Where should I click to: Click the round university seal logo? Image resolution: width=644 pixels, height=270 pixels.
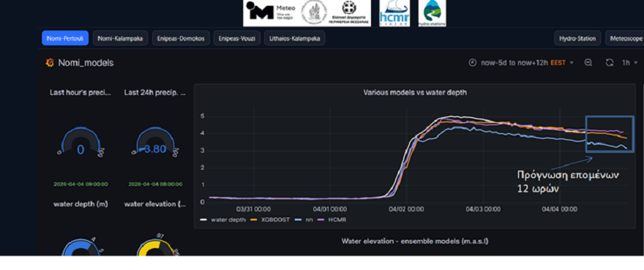pyautogui.click(x=314, y=12)
